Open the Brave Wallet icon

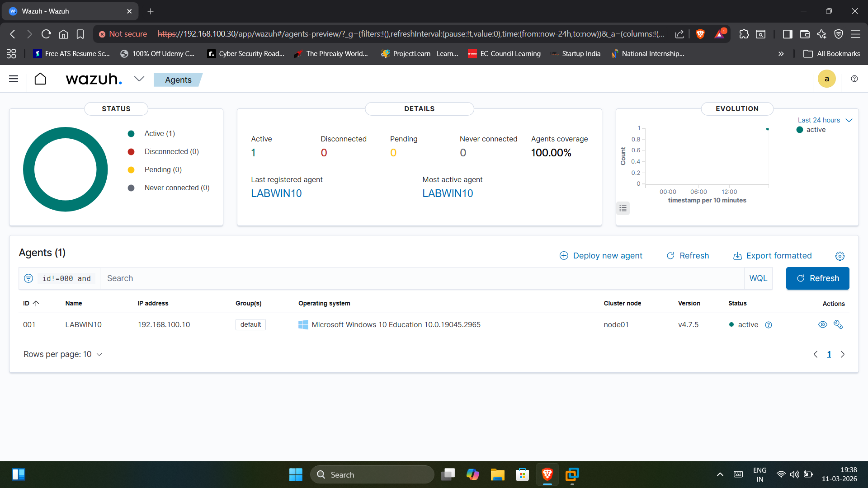(x=805, y=34)
